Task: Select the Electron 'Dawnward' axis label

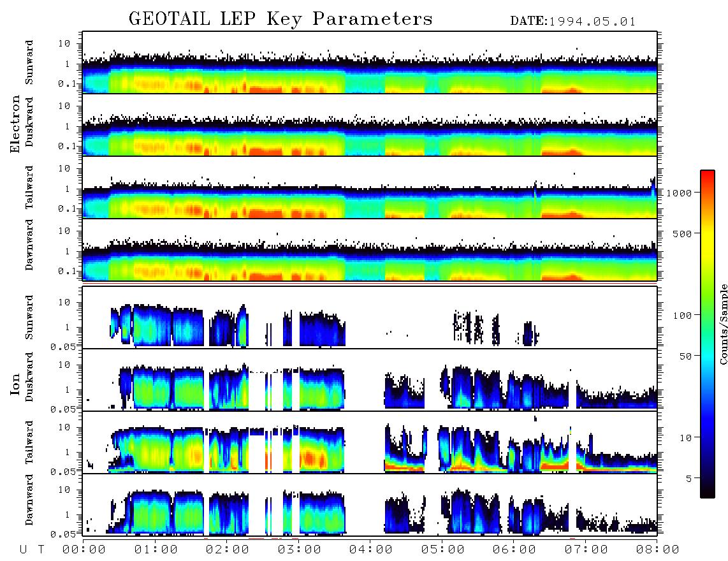Action: [29, 245]
